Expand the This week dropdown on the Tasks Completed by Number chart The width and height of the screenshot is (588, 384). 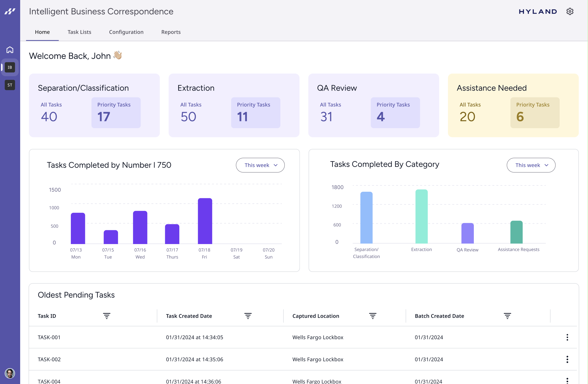pos(260,165)
